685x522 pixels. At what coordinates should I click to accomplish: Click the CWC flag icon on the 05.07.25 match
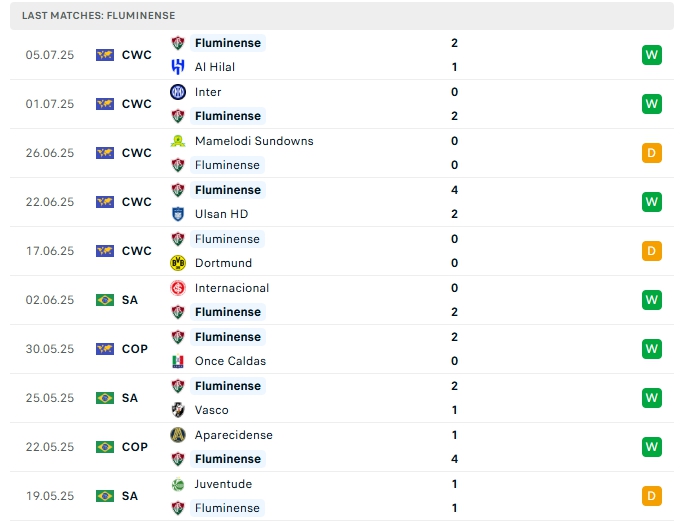[x=105, y=55]
